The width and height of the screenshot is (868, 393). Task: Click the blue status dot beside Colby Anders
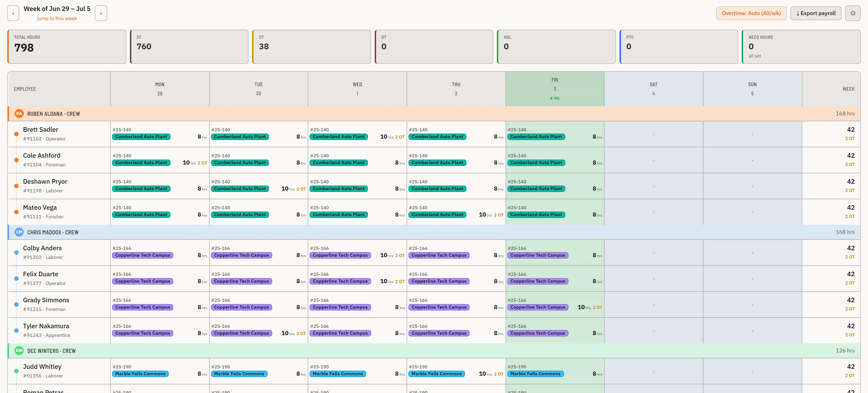pos(16,252)
